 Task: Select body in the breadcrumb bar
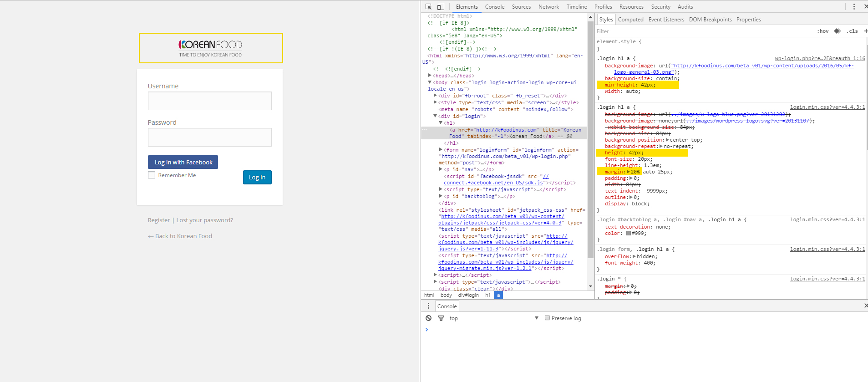(446, 295)
